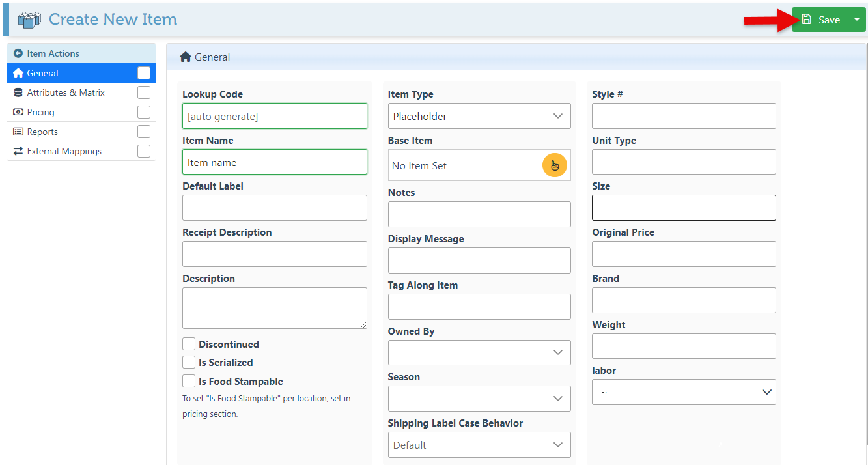Image resolution: width=868 pixels, height=465 pixels.
Task: Click the money icon next to Pricing
Action: tap(18, 112)
